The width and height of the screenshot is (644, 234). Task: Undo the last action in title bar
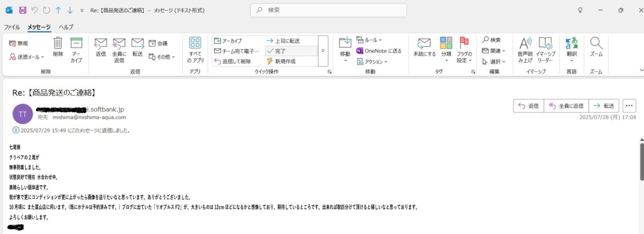point(34,10)
